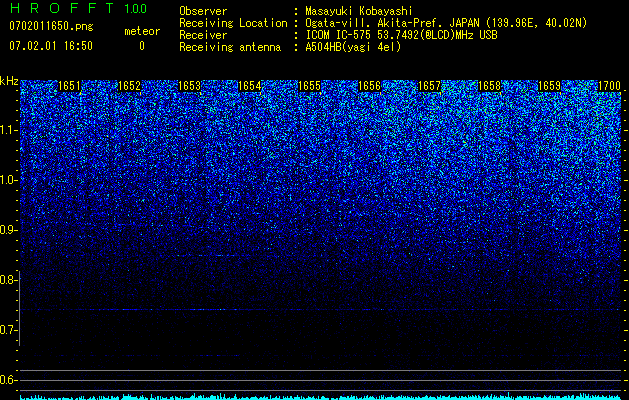Click the Observer field label

pyautogui.click(x=203, y=11)
